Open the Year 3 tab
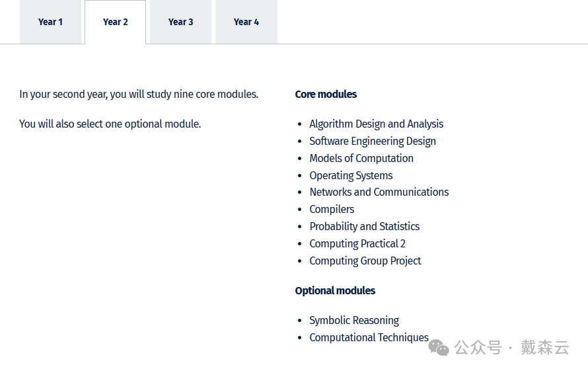Image resolution: width=588 pixels, height=371 pixels. tap(180, 22)
